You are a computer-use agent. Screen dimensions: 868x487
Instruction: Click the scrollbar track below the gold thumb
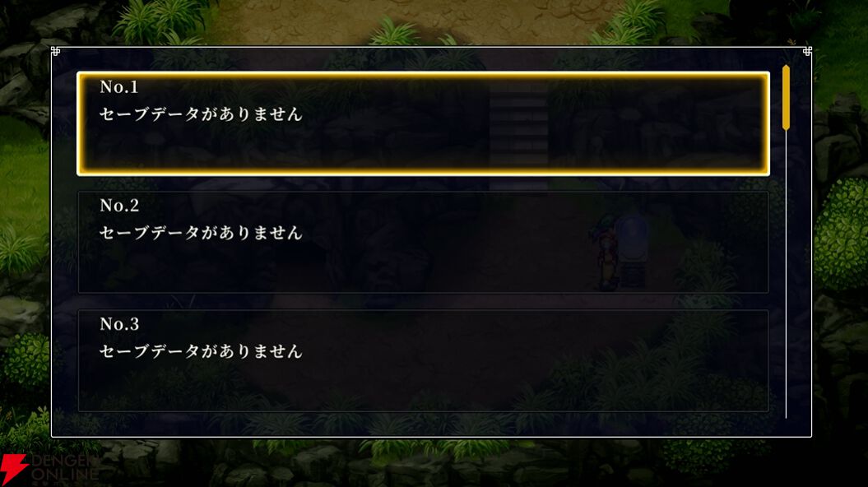786,274
